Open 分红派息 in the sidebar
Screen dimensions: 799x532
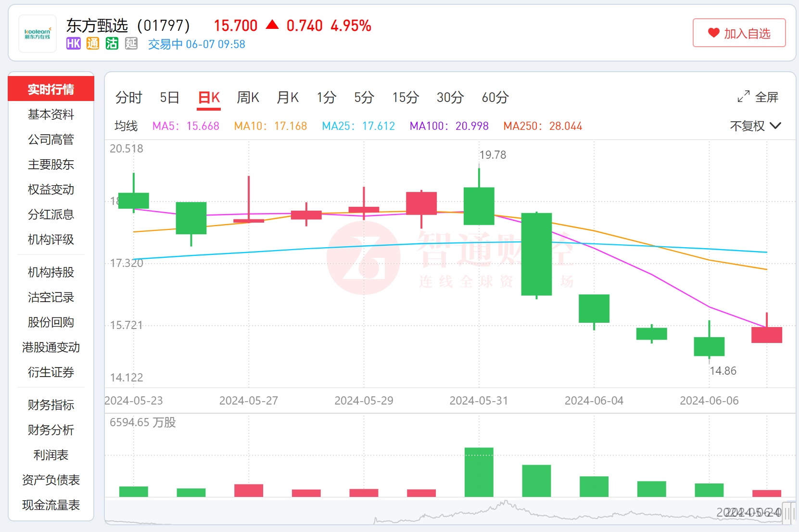[51, 215]
